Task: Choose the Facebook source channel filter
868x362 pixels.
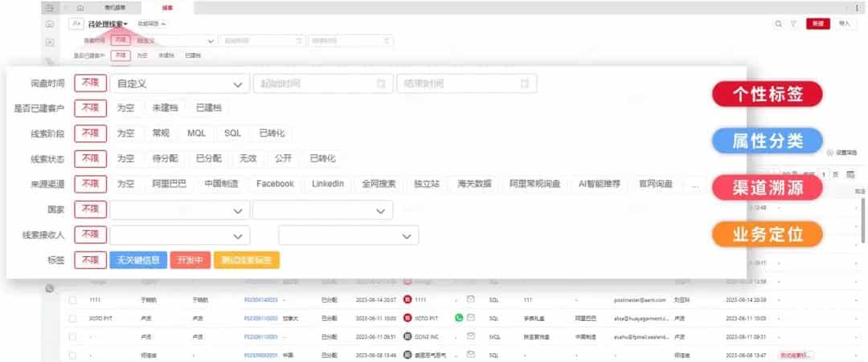Action: [275, 184]
